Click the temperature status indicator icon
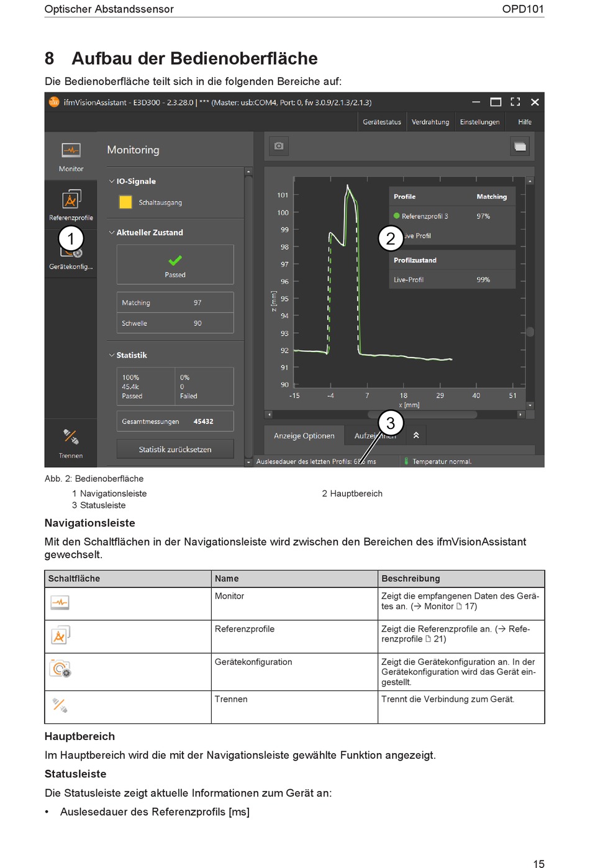Viewport: 590px width, 868px height. tap(406, 461)
